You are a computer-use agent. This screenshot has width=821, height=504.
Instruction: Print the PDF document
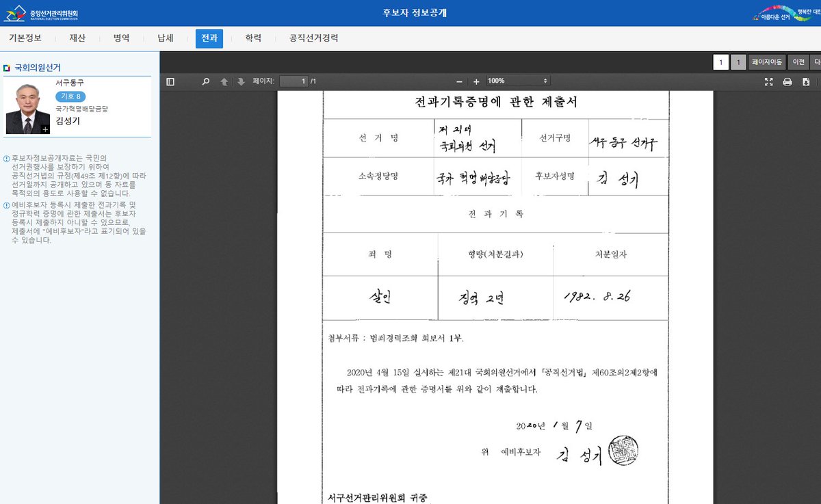(787, 81)
